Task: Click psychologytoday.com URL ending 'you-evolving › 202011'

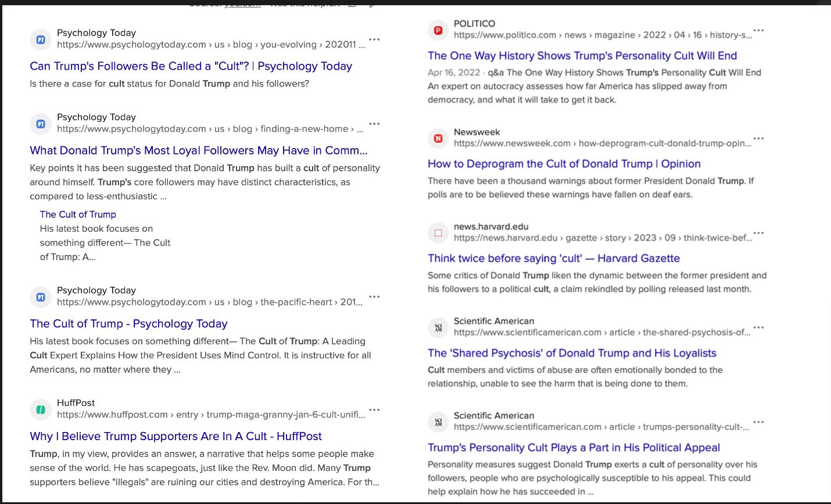Action: tap(211, 45)
